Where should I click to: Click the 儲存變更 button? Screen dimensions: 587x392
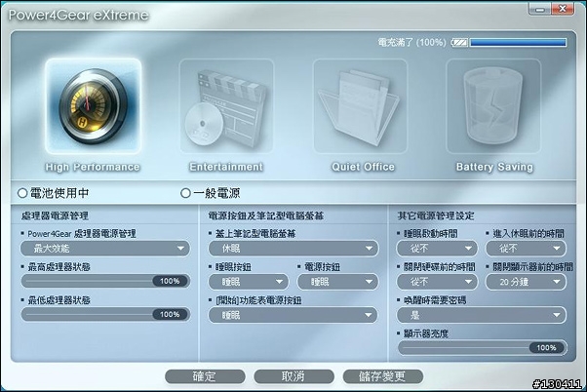(383, 376)
